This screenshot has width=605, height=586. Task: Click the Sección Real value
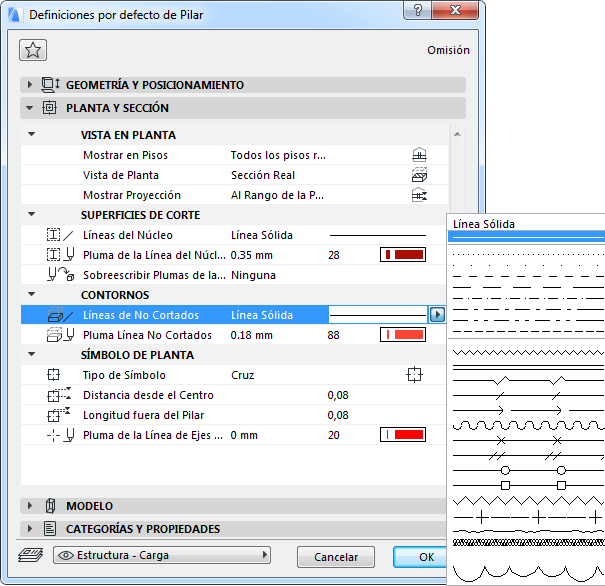click(x=263, y=175)
